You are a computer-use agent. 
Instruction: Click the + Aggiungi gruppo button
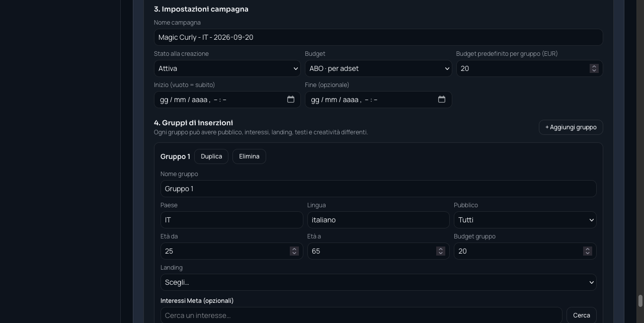coord(571,127)
